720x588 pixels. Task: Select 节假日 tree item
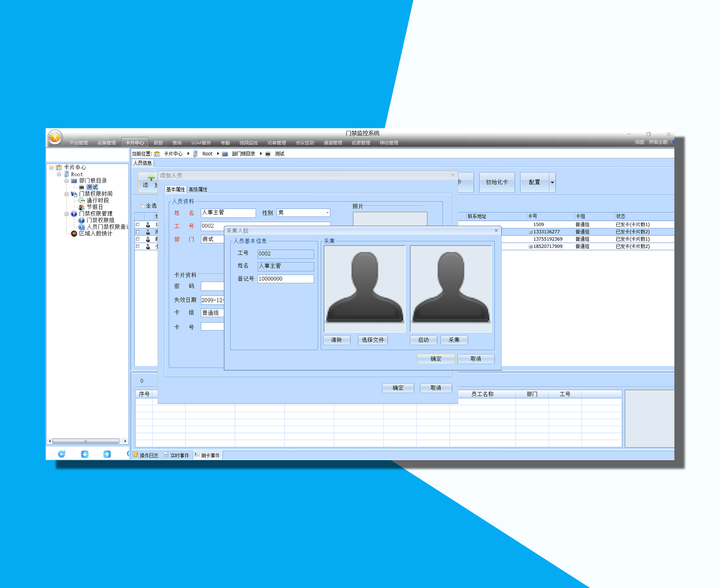[94, 207]
